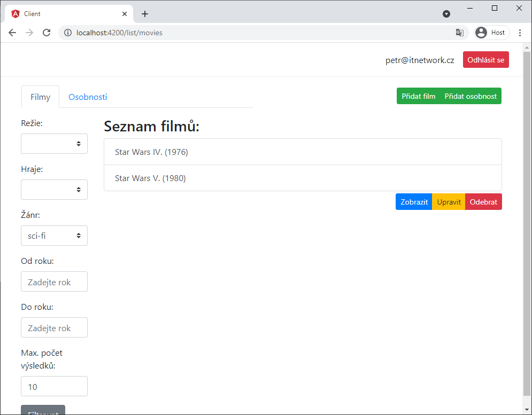Log out via Odhlásit se button
Viewport: 532px width, 415px height.
pos(485,60)
